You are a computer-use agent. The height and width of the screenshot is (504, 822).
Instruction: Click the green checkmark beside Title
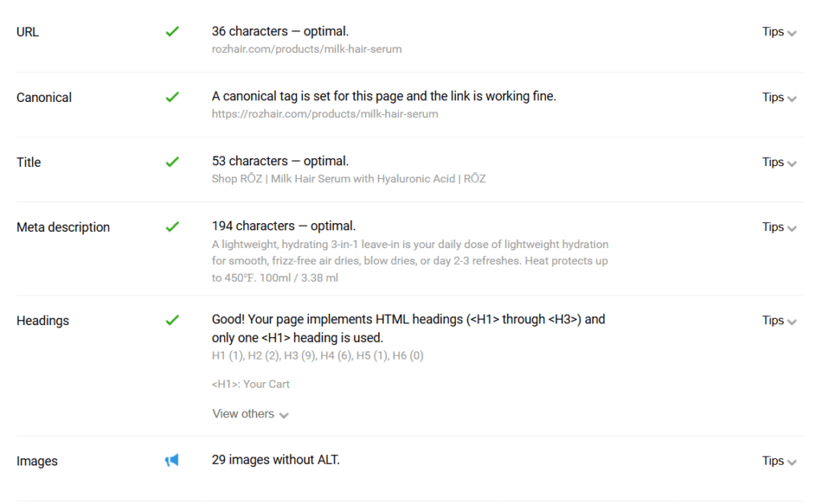(172, 162)
